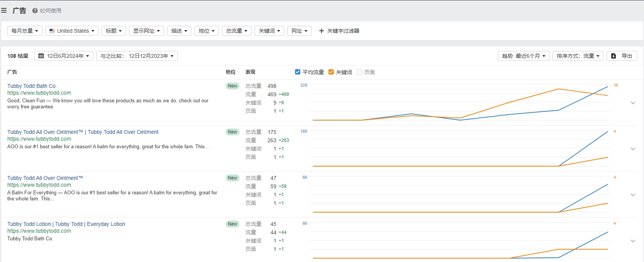This screenshot has height=262, width=644.
Task: Open the 标题 filter dropdown
Action: pos(114,31)
